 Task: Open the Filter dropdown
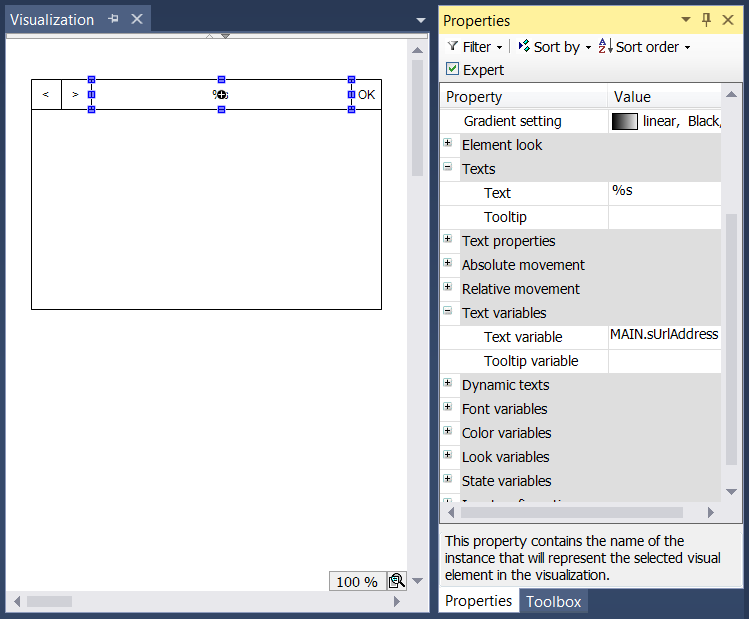pyautogui.click(x=475, y=47)
